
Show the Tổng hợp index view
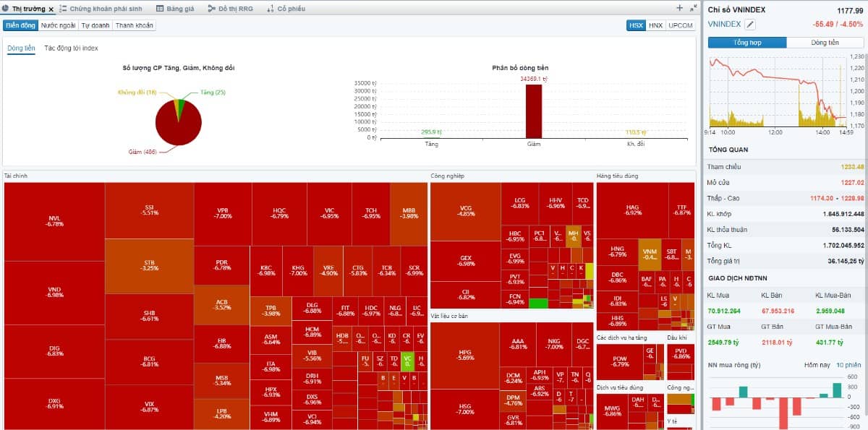[747, 43]
